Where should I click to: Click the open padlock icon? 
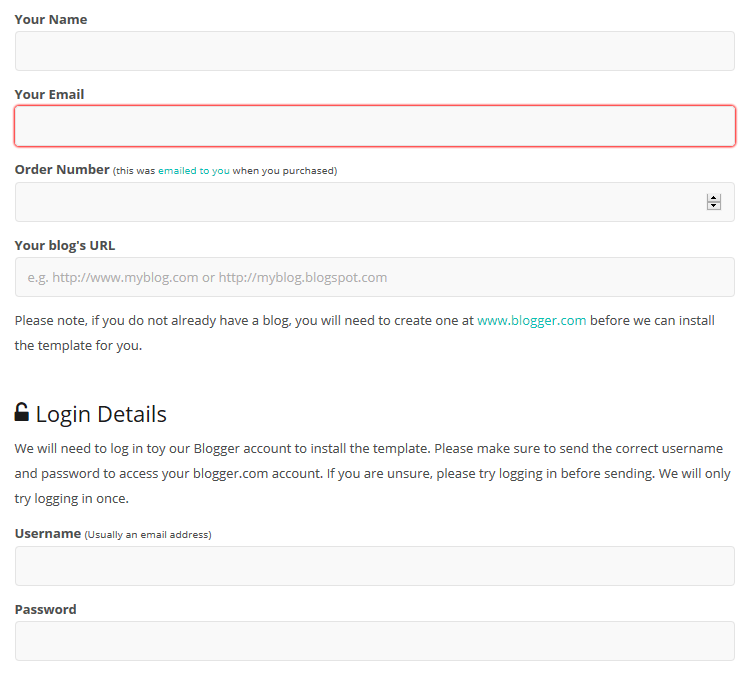pyautogui.click(x=22, y=412)
